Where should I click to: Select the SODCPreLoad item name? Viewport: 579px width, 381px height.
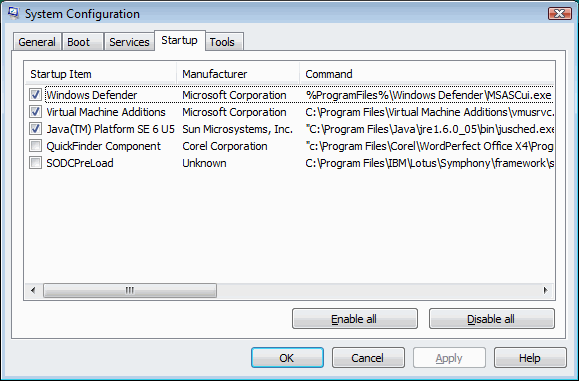[80, 163]
